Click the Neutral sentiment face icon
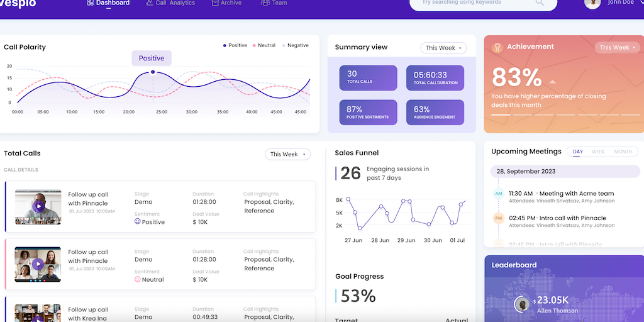644x322 pixels. 138,279
